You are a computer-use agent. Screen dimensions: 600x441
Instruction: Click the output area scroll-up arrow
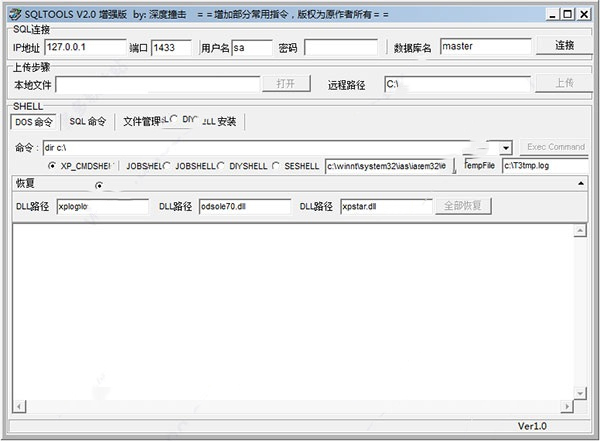pos(580,230)
